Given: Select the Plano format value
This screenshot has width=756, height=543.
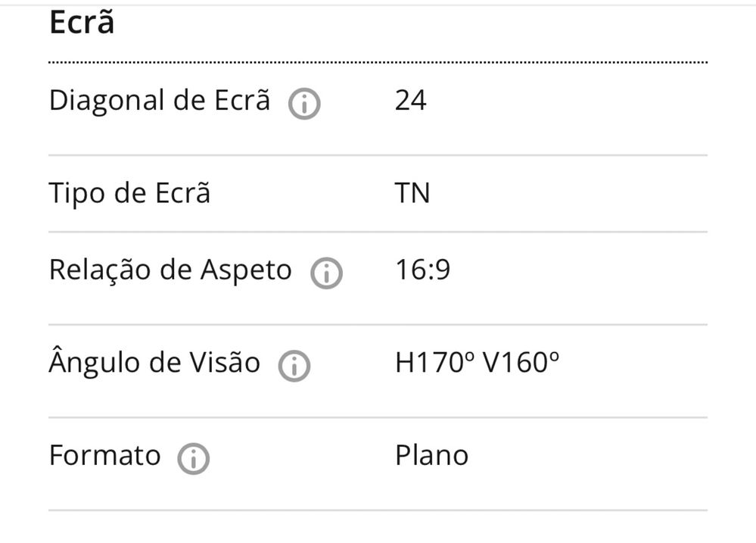Looking at the screenshot, I should [432, 455].
